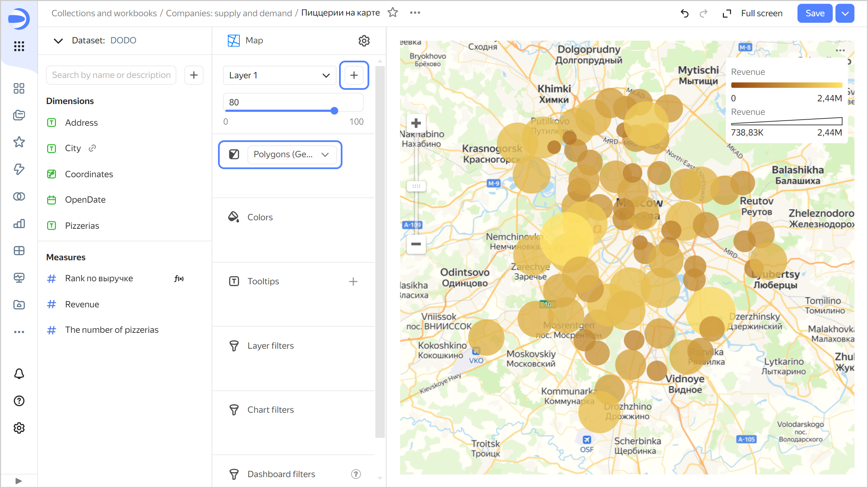
Task: Click the add dimension plus button
Action: [x=194, y=75]
